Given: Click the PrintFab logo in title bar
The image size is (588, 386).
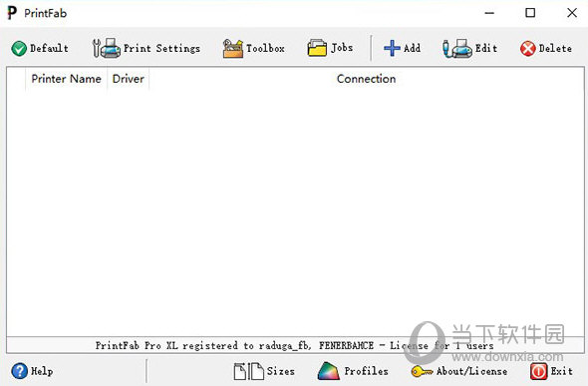Looking at the screenshot, I should click(x=12, y=13).
